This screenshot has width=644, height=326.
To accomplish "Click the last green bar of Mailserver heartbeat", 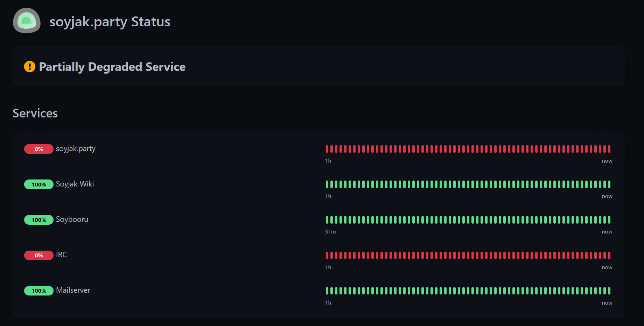I will tap(609, 291).
